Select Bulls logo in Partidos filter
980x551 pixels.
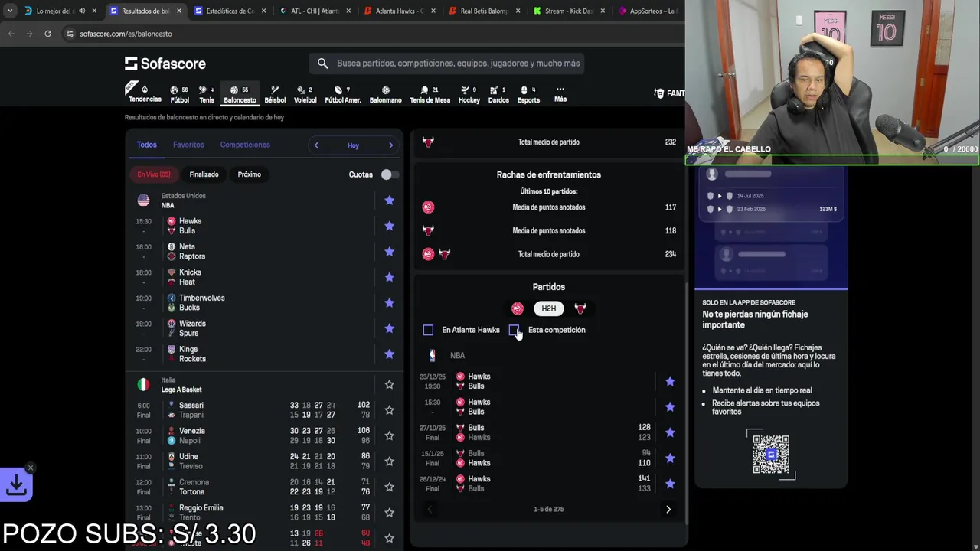pos(580,308)
